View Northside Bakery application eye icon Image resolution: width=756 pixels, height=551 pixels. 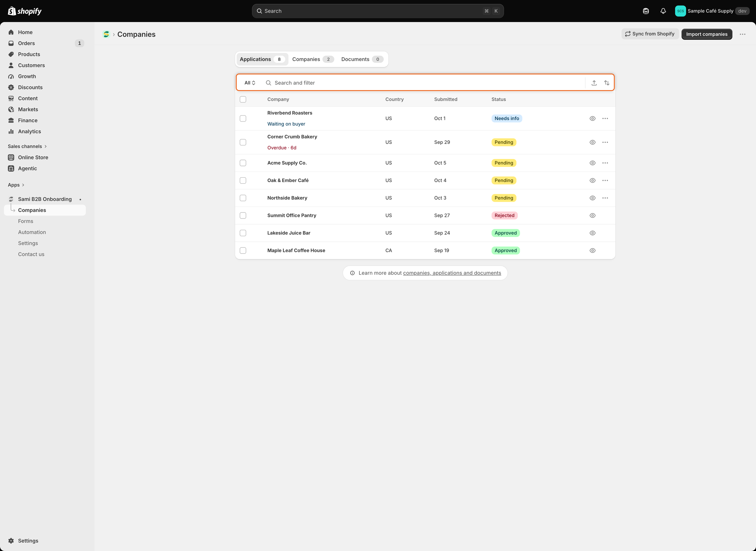pyautogui.click(x=593, y=198)
